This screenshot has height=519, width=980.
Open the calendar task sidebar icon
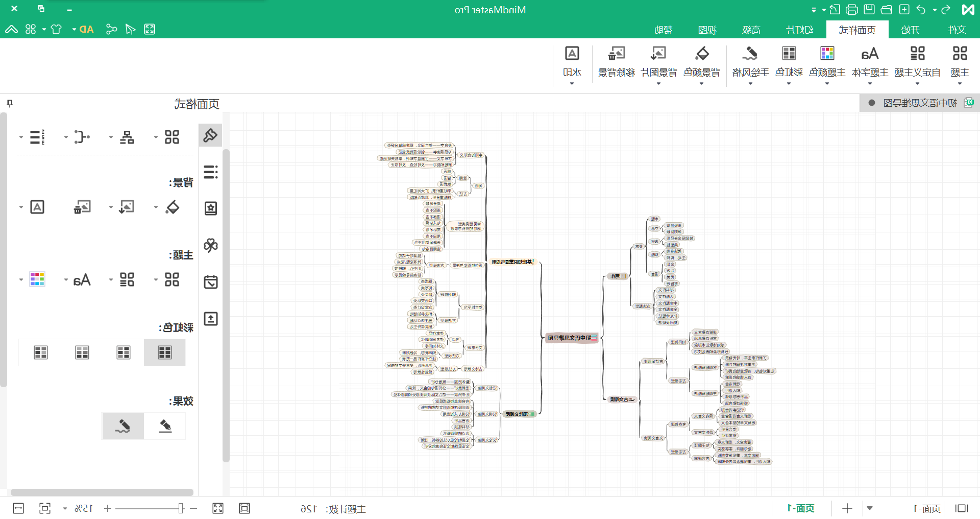point(210,282)
